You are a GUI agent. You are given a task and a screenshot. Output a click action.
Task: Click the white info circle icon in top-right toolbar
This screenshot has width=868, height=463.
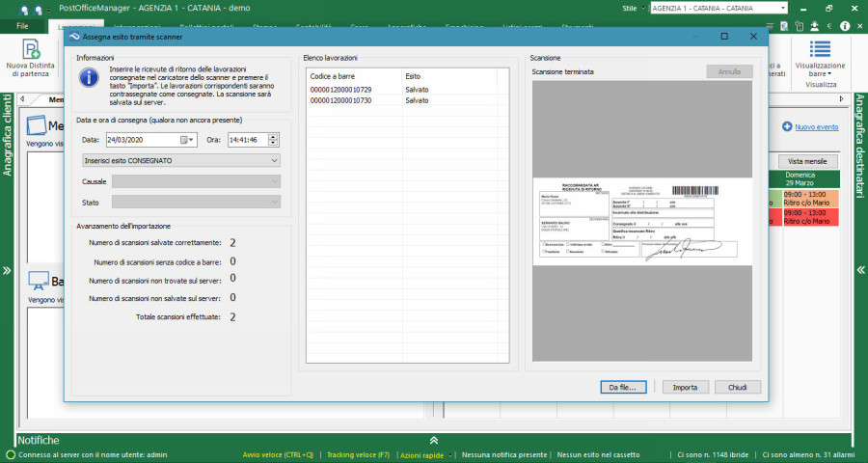845,26
